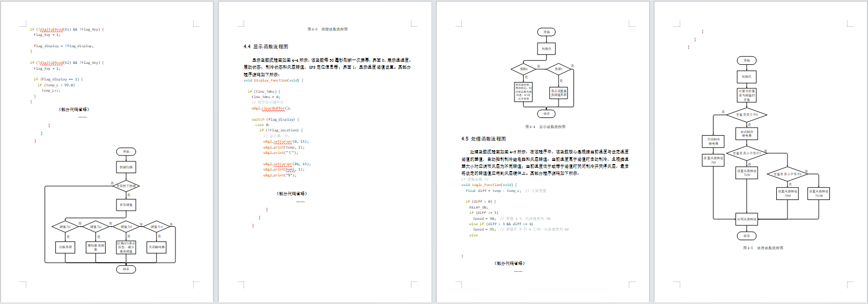
Task: Click the "初始化" box on the third page
Action: click(x=546, y=49)
